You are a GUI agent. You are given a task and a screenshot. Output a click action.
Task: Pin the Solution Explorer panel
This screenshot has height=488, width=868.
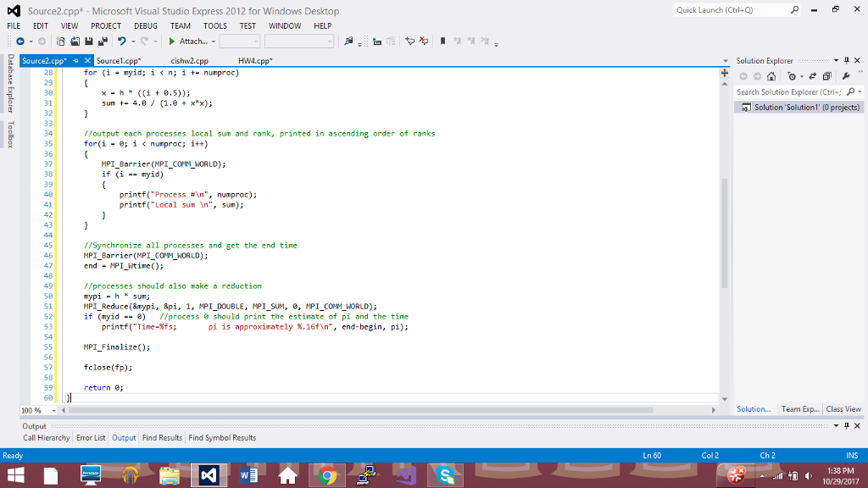point(846,60)
